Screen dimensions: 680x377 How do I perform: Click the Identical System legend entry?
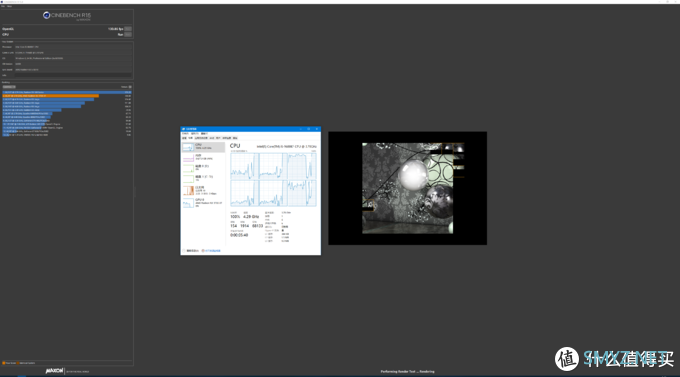point(26,363)
